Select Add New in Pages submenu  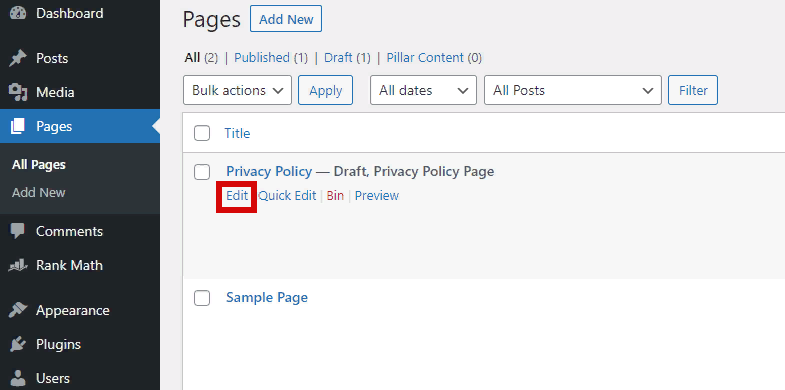pos(39,193)
